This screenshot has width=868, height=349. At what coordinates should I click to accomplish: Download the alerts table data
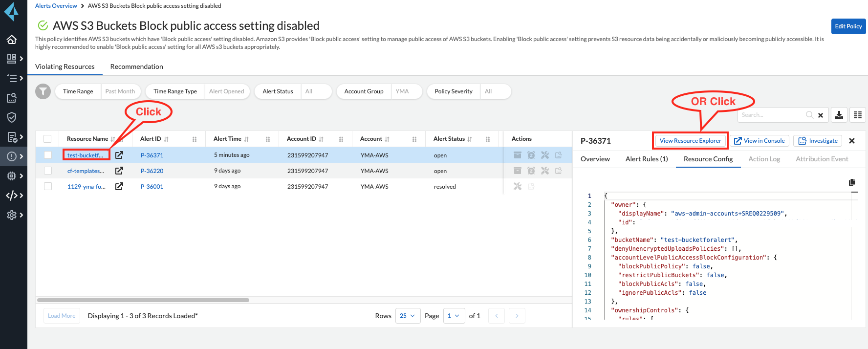tap(839, 115)
